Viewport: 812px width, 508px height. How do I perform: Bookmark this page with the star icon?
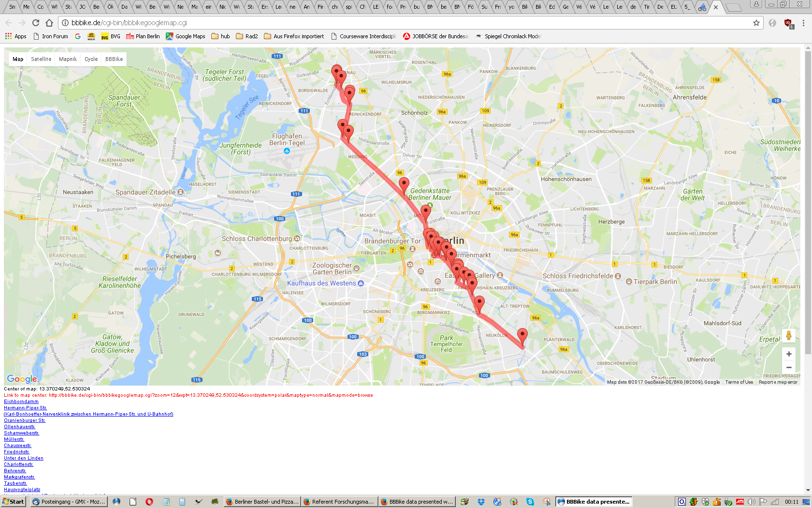tap(756, 23)
